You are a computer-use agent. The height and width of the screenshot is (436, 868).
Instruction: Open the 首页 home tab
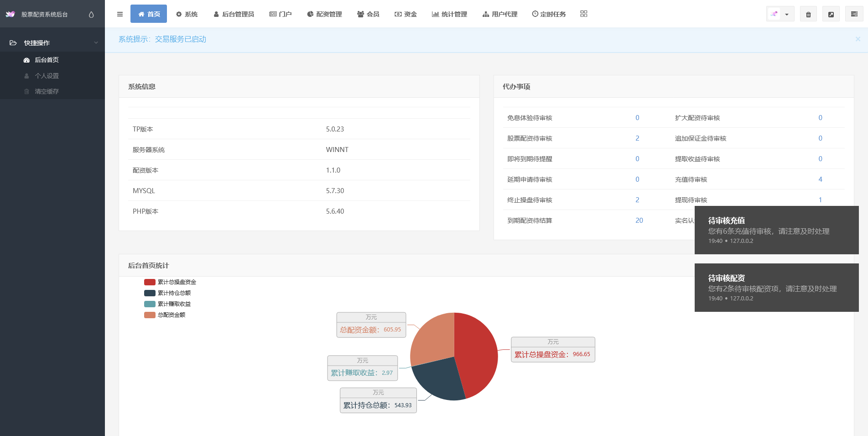(x=149, y=14)
